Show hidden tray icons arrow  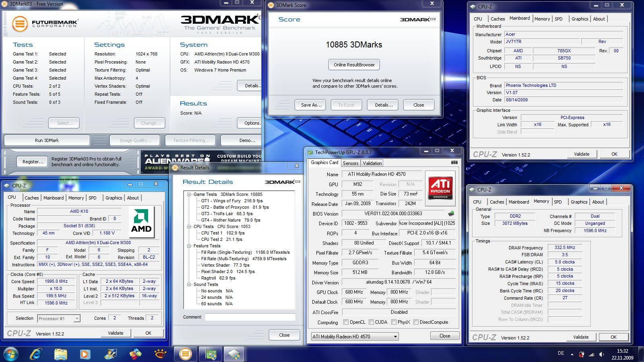(x=572, y=354)
